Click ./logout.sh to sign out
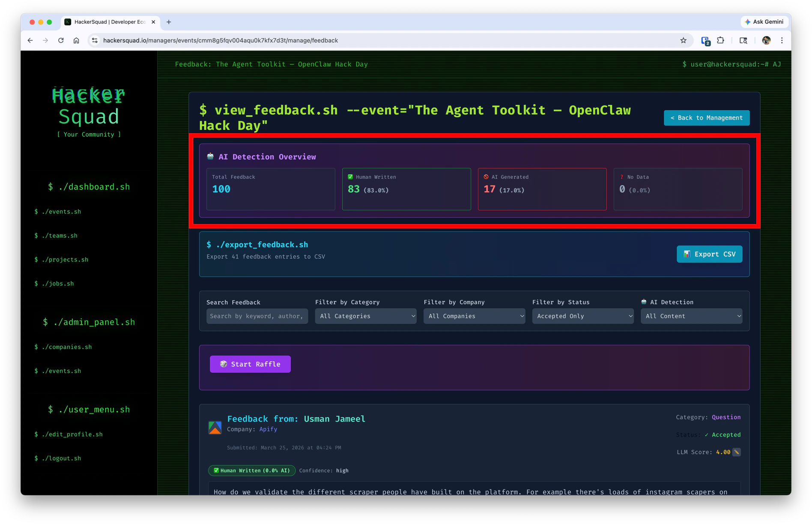Viewport: 812px width, 524px height. click(x=57, y=458)
